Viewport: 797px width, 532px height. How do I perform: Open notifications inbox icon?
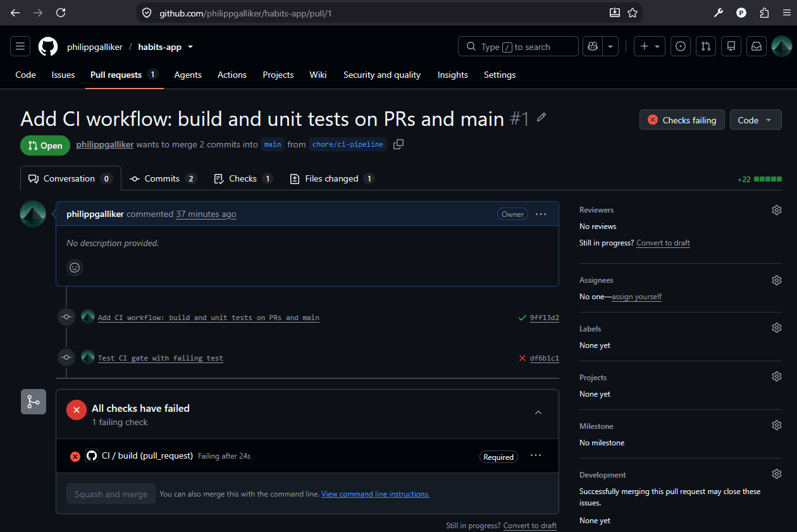coord(756,46)
